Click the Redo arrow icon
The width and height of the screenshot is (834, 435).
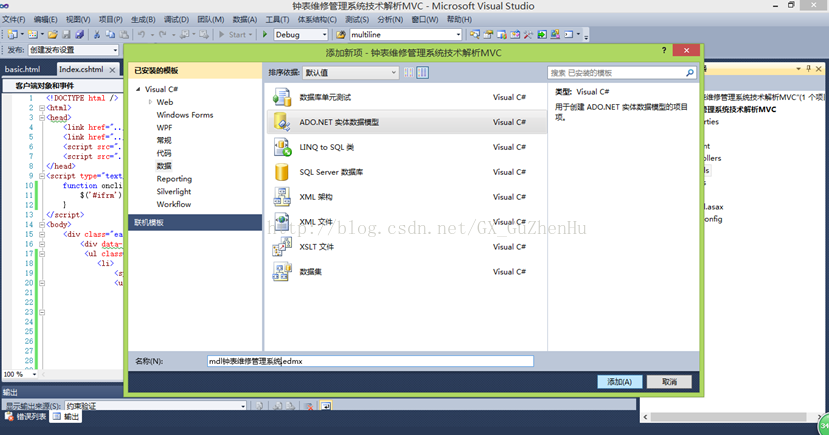tap(163, 35)
